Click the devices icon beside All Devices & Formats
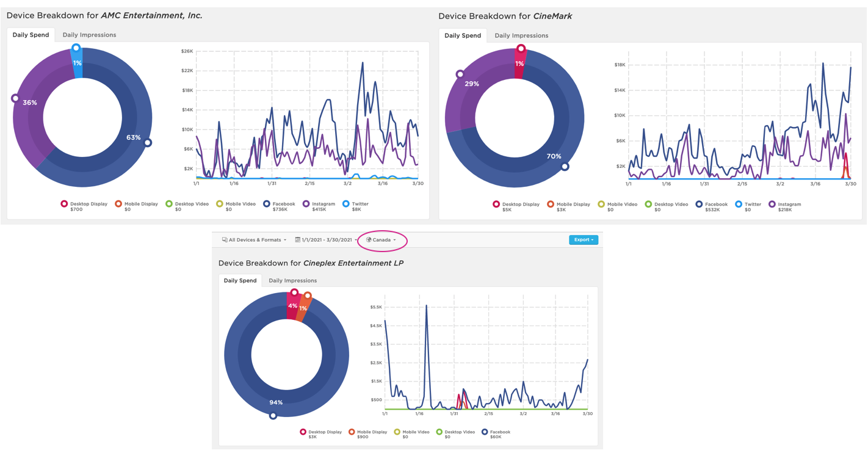Screen dimensions: 868x453 (x=225, y=240)
